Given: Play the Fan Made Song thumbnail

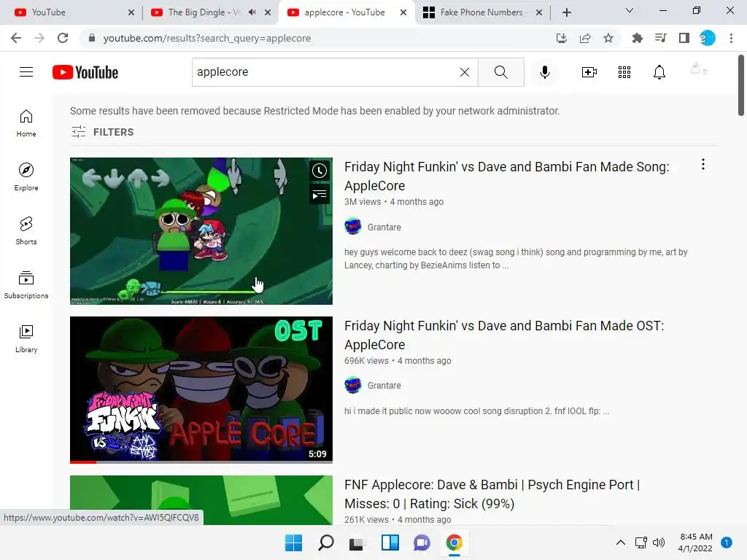Looking at the screenshot, I should coord(201,231).
